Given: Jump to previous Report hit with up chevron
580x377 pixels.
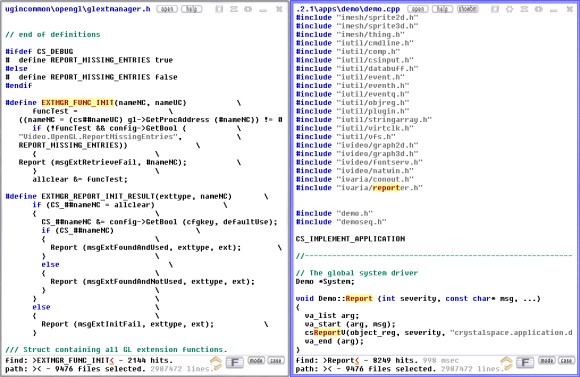Looking at the screenshot, I should pyautogui.click(x=506, y=359).
